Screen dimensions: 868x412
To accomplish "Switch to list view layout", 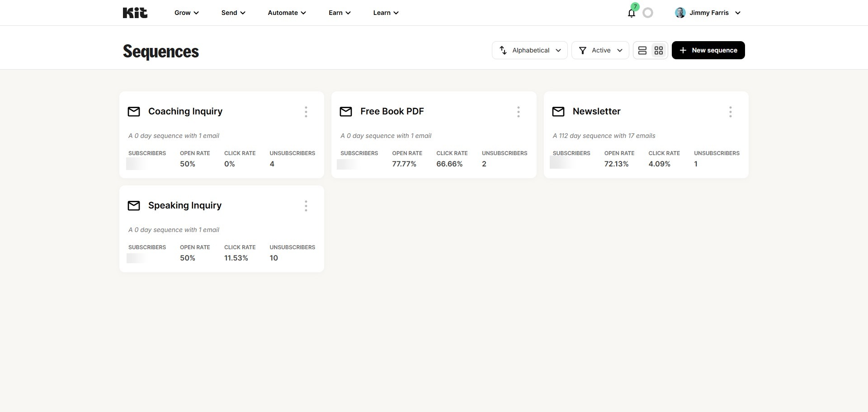I will 642,51.
